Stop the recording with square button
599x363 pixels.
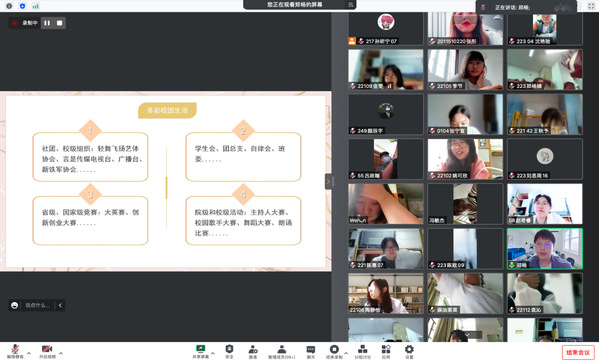coord(60,23)
